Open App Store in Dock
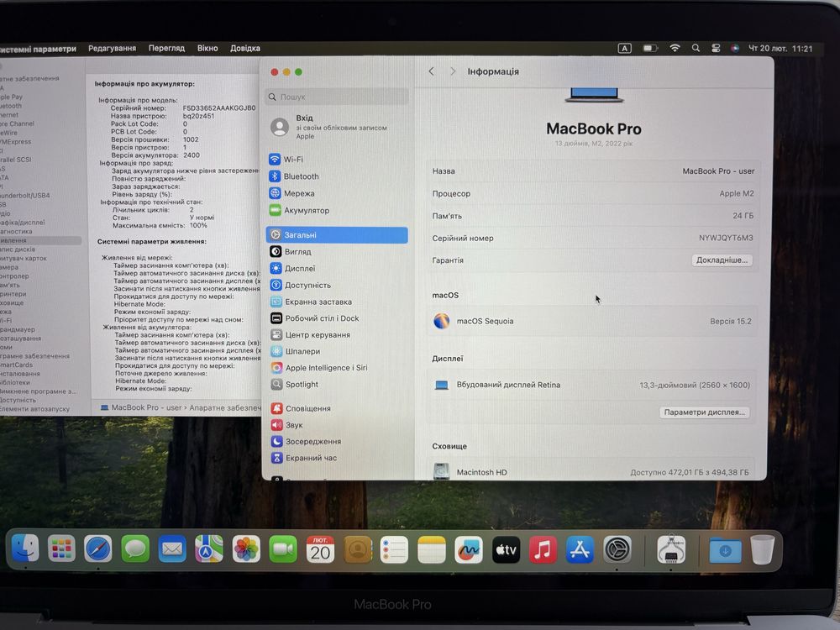Image resolution: width=840 pixels, height=630 pixels. coord(580,549)
